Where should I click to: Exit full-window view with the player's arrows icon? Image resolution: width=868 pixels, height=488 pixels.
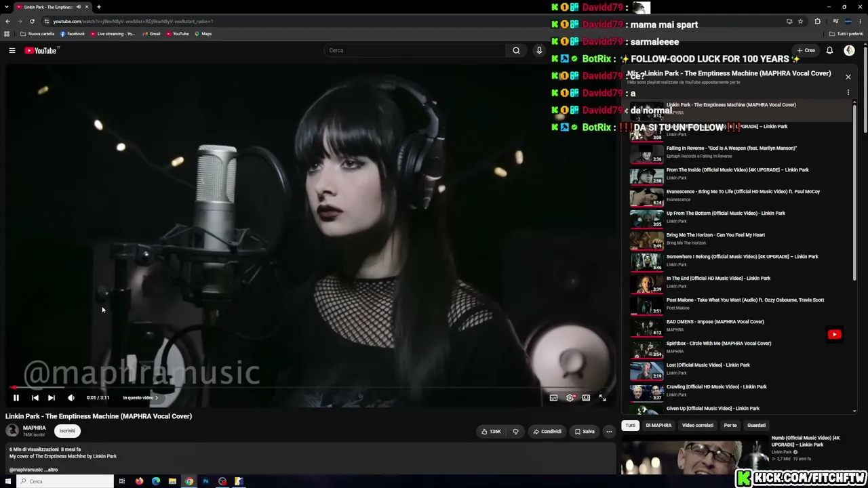click(602, 398)
